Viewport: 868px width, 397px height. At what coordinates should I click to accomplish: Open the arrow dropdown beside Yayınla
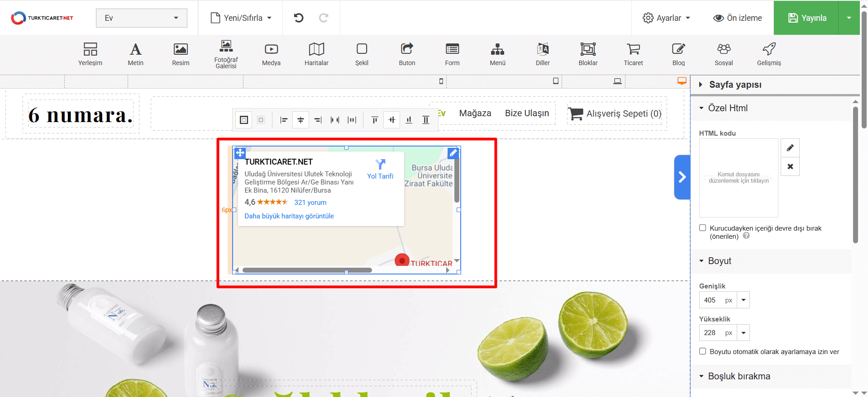click(x=849, y=18)
